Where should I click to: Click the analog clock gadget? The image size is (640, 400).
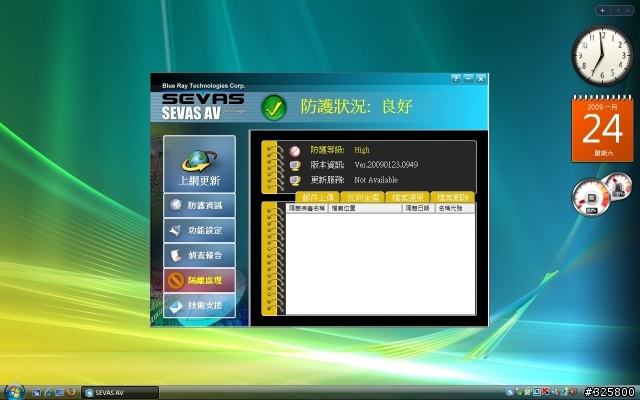[602, 56]
